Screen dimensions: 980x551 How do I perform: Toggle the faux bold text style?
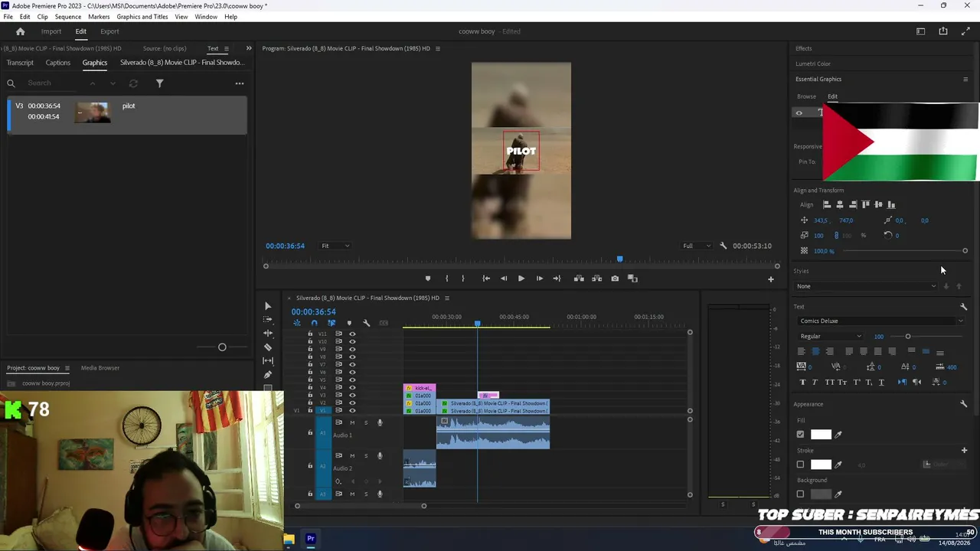[x=802, y=382]
